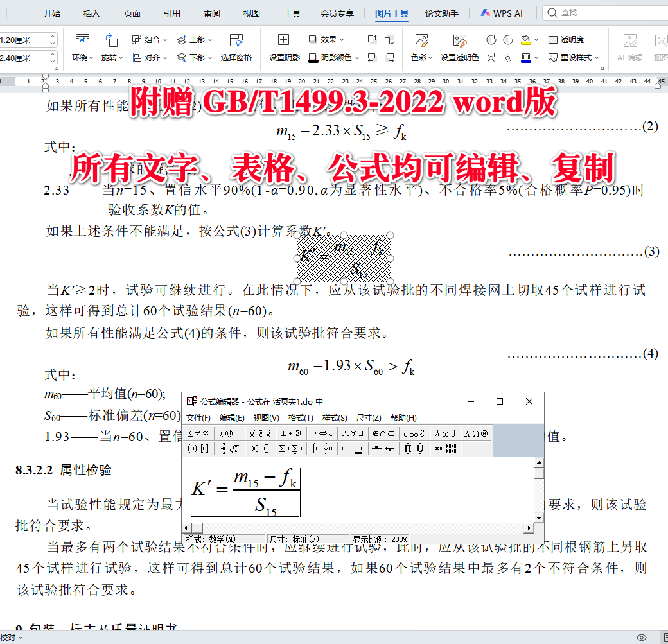This screenshot has width=668, height=644.
Task: Open the matrix templates palette
Action: click(446, 449)
